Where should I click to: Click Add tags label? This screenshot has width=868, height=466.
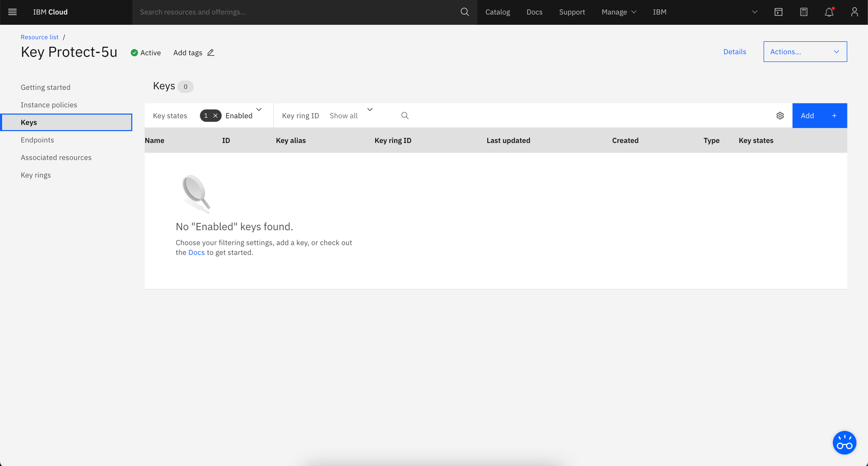tap(188, 53)
